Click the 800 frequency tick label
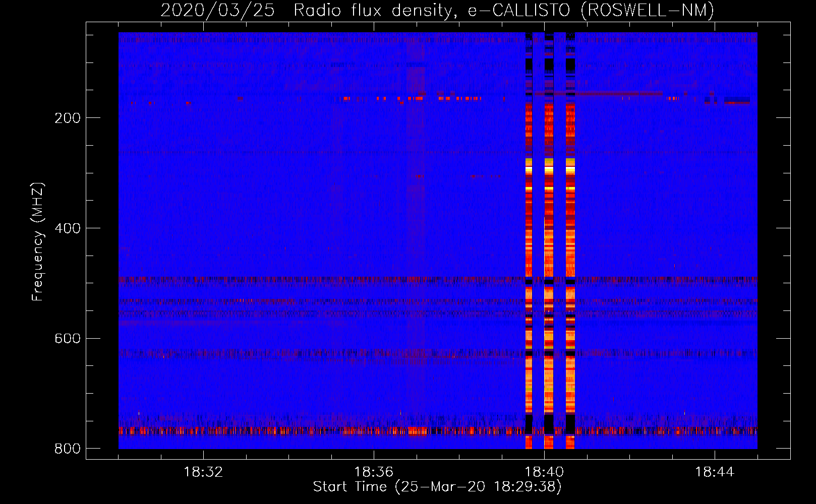Image resolution: width=816 pixels, height=504 pixels. click(x=68, y=449)
